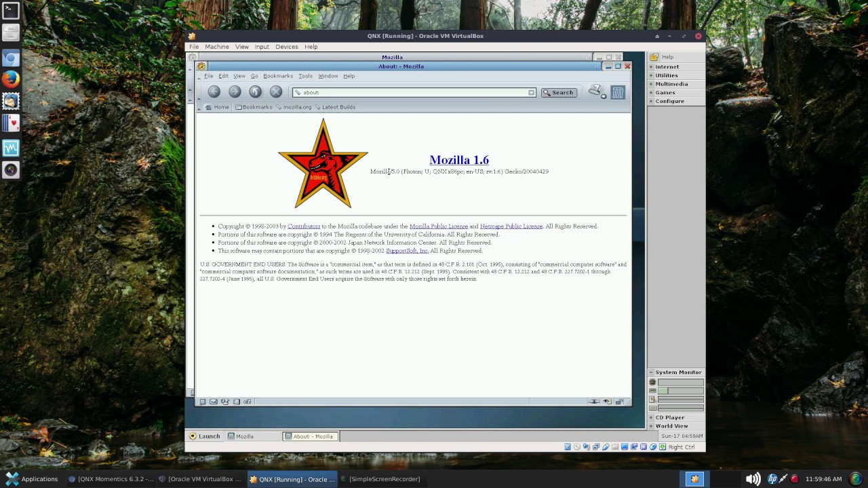This screenshot has width=868, height=488.
Task: Click the HP tray icon
Action: point(772,479)
